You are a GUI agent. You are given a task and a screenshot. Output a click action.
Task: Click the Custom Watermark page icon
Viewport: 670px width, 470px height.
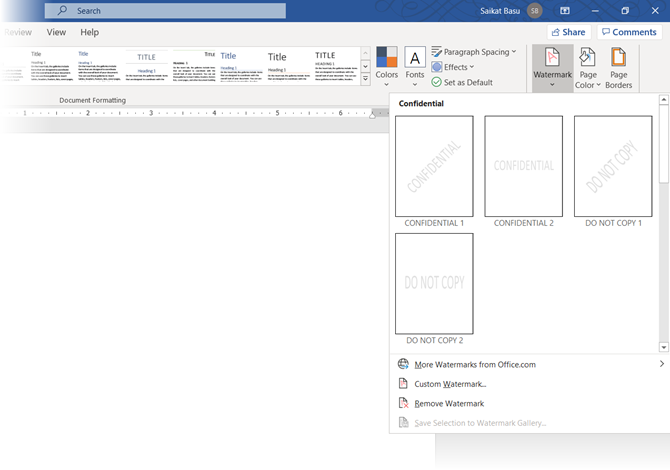403,383
